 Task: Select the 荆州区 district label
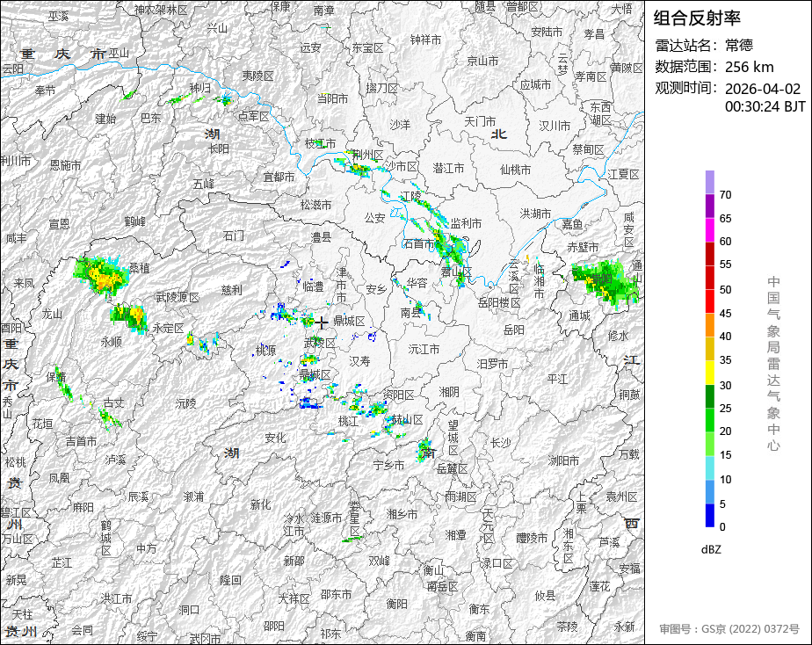(367, 155)
